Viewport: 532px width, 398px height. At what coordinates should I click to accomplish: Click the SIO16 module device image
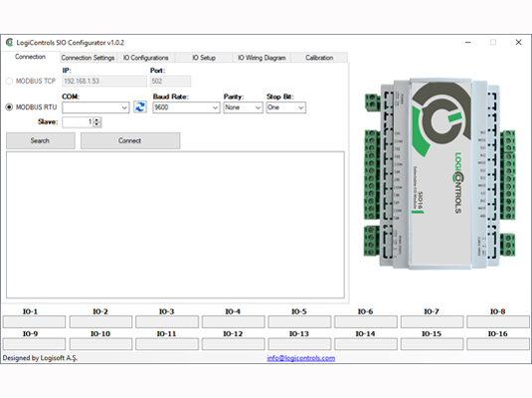pyautogui.click(x=440, y=174)
